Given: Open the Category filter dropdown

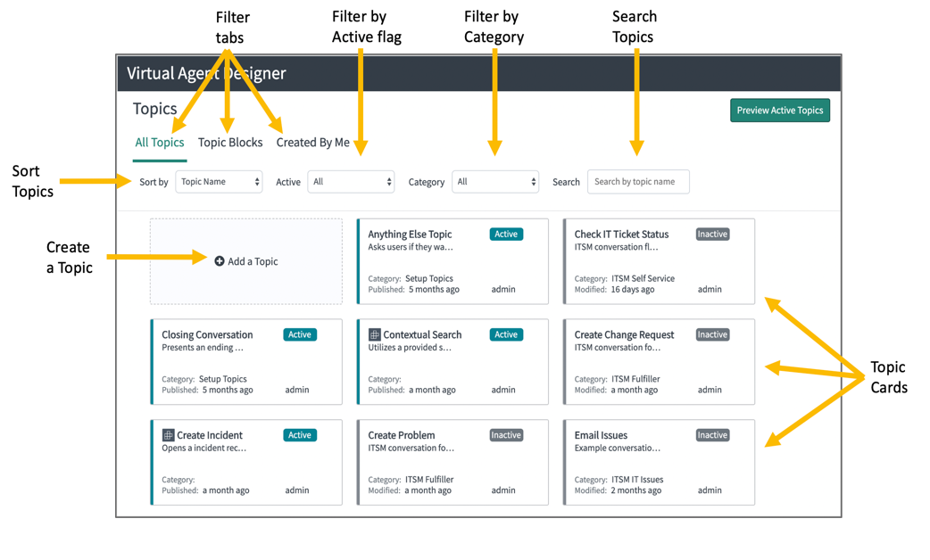Looking at the screenshot, I should [x=495, y=181].
